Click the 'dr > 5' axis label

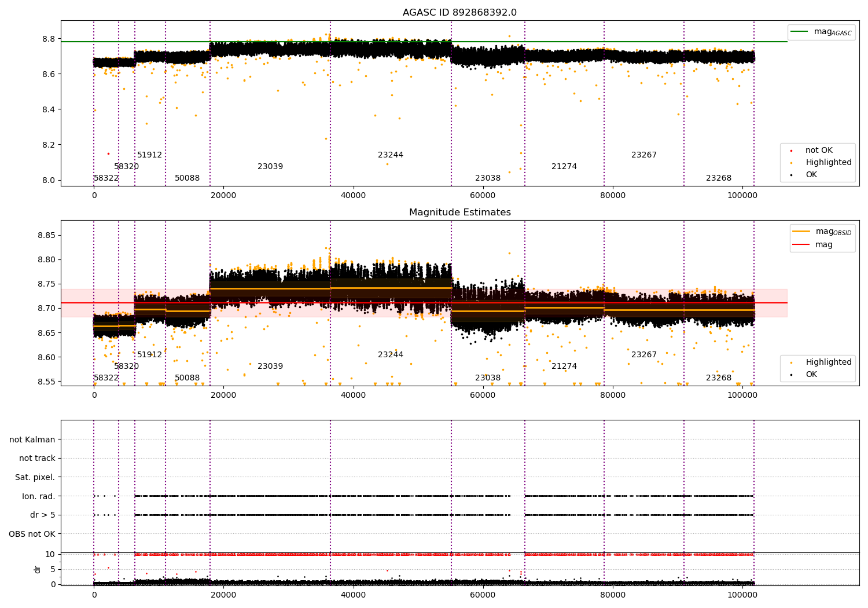pos(43,515)
